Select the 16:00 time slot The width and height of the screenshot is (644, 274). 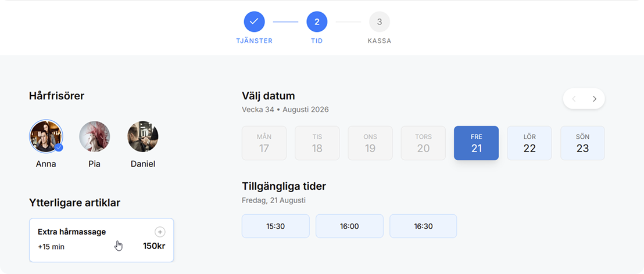pyautogui.click(x=349, y=226)
